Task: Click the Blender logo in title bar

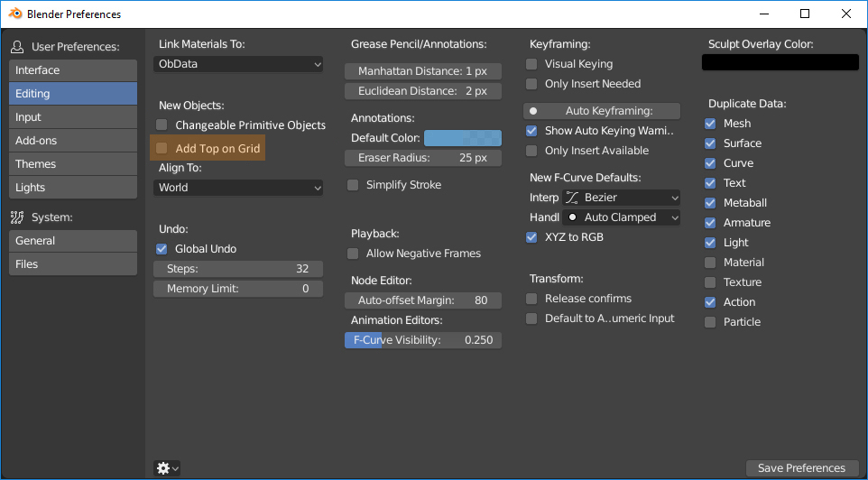Action: point(15,14)
